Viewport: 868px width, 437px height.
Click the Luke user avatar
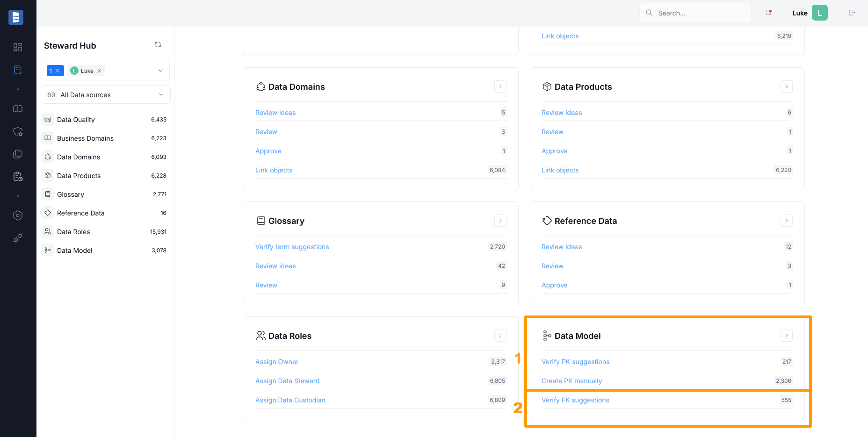pyautogui.click(x=819, y=13)
